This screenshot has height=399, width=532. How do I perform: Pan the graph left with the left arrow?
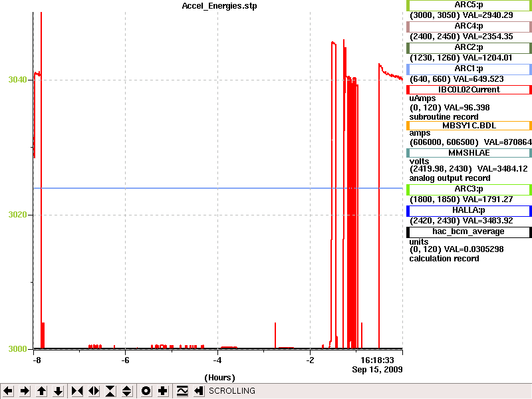click(x=8, y=391)
